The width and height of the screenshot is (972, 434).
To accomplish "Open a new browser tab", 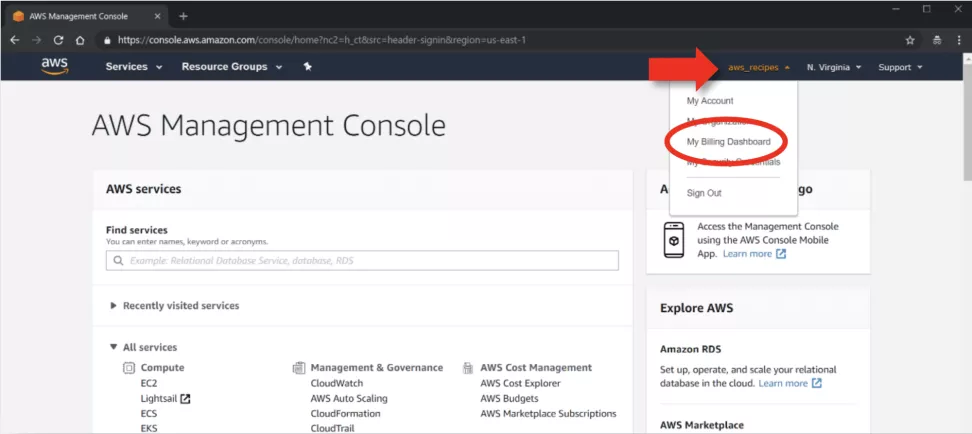I will click(x=183, y=16).
